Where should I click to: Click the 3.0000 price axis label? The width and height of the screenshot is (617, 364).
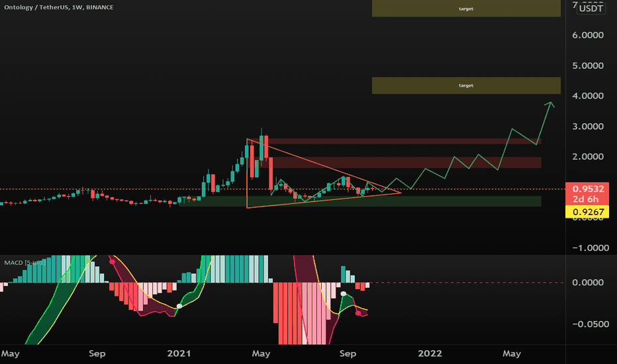(x=587, y=126)
